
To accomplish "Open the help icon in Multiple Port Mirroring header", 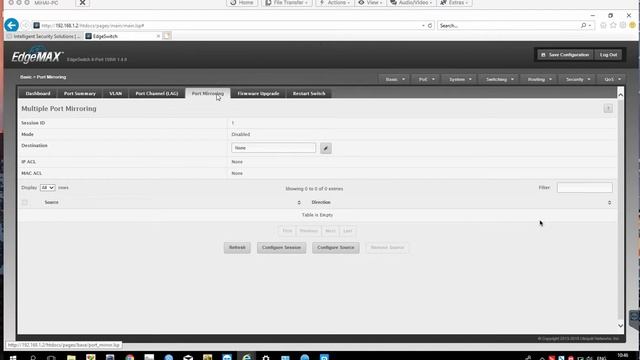I will (x=608, y=108).
